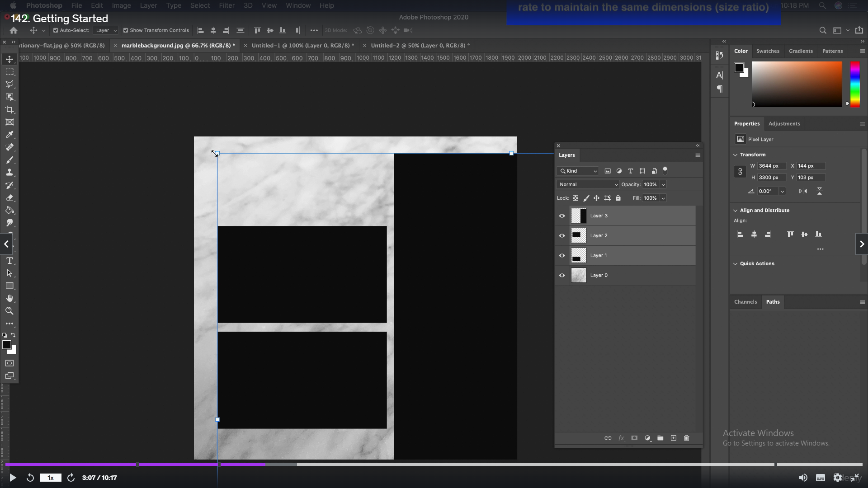Delete the selected layer with the trash icon
The image size is (868, 488).
[686, 438]
